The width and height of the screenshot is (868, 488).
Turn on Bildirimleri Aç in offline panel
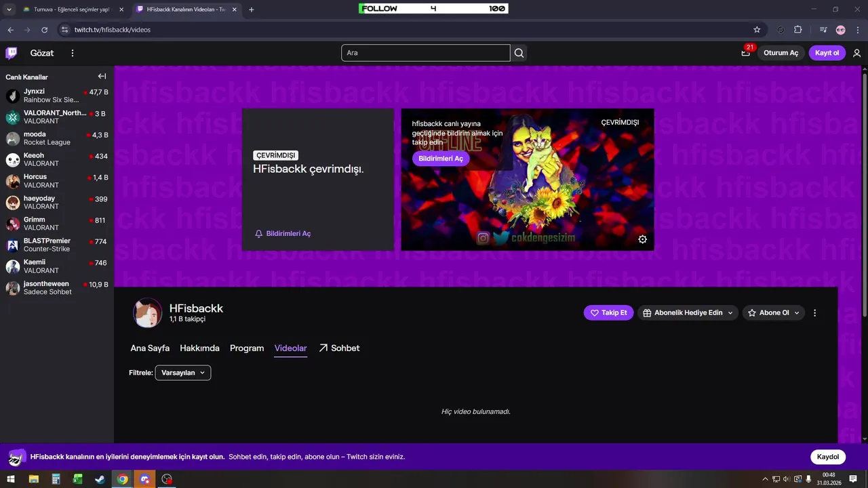[283, 233]
